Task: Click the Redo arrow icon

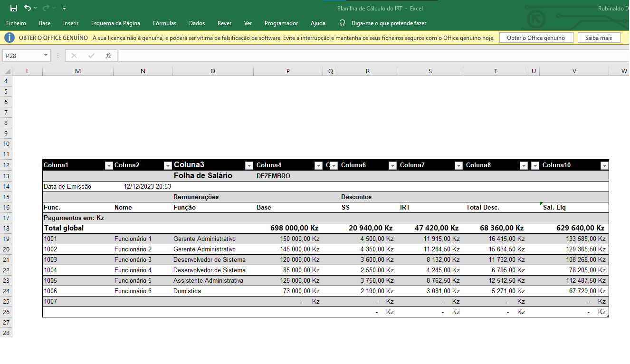Action: click(46, 8)
